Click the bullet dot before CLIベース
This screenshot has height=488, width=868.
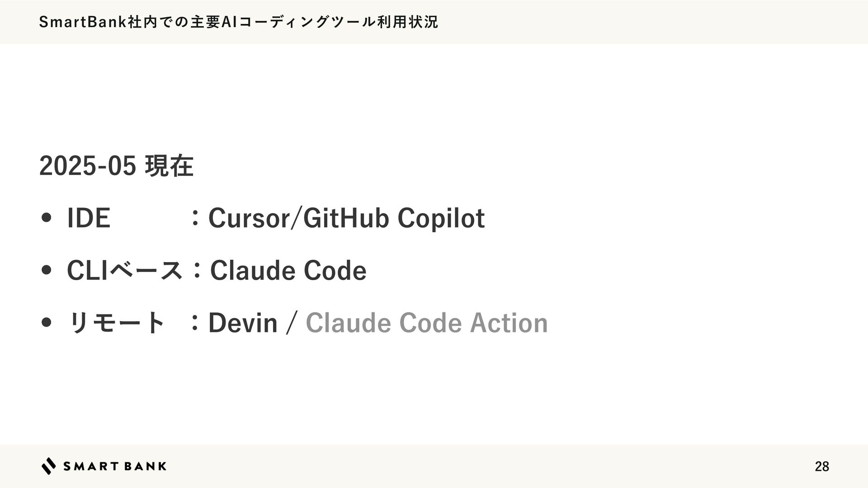46,271
